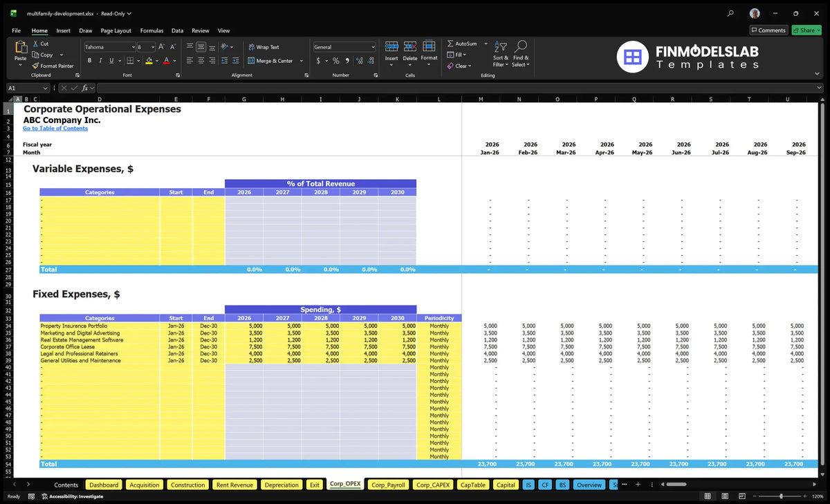Open the font size dropdown
The image size is (830, 504).
tap(153, 47)
